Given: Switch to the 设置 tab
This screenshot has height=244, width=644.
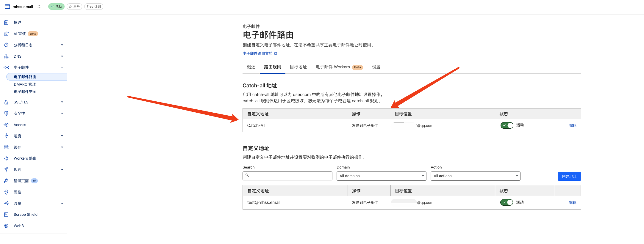Looking at the screenshot, I should pos(376,67).
